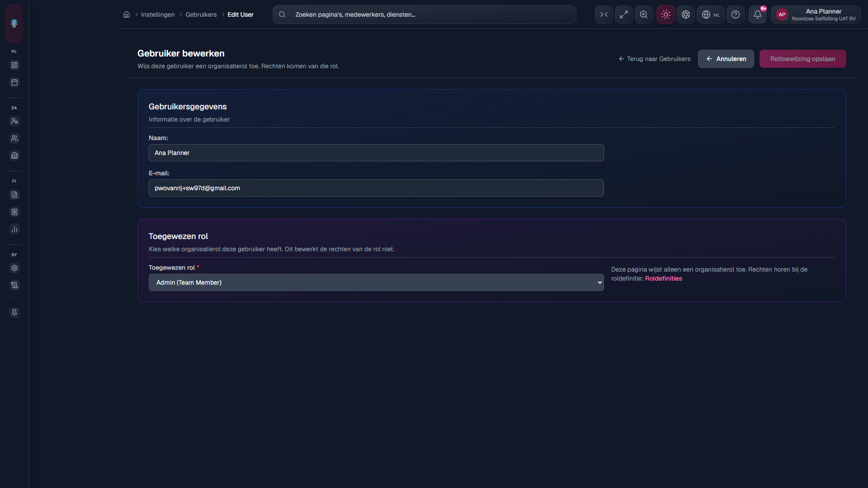
Task: Click the pin icon in sidebar
Action: pyautogui.click(x=14, y=313)
